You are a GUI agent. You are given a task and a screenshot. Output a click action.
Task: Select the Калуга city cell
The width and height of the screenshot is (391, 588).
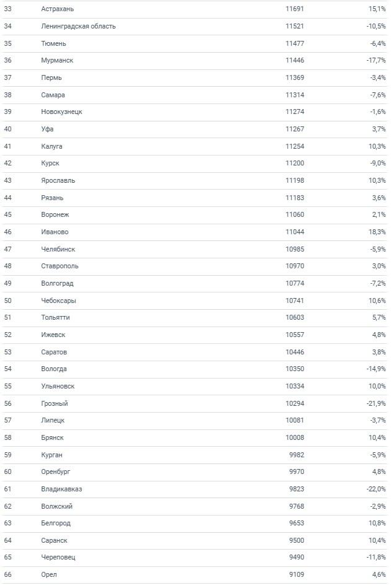point(51,146)
